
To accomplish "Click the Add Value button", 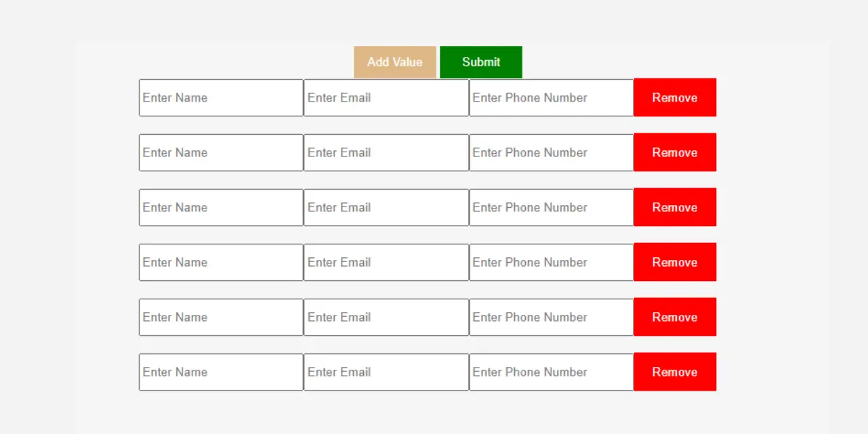I will coord(395,62).
